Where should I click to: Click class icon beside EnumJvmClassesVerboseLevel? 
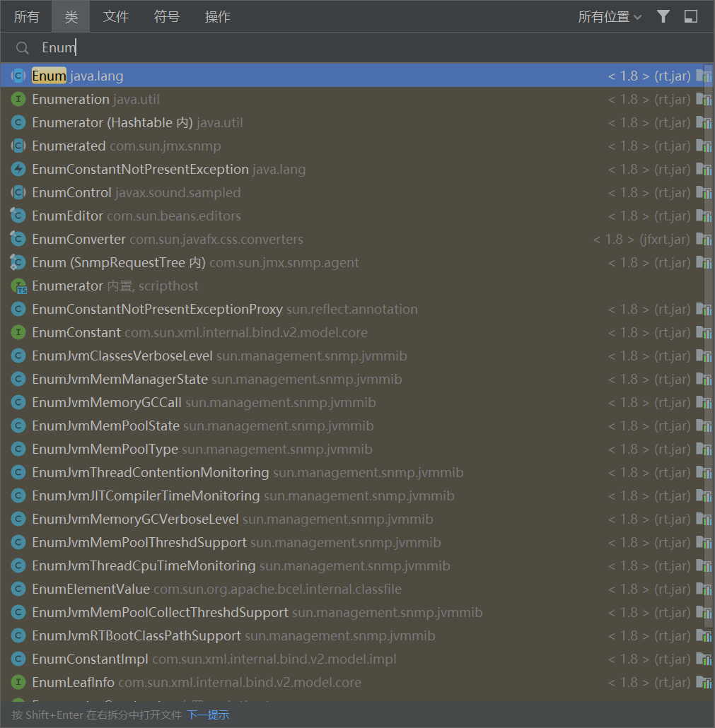18,356
